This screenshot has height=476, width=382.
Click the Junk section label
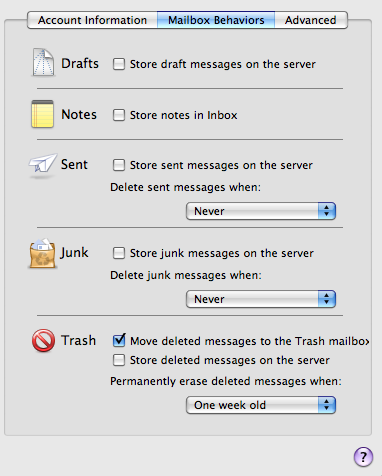point(74,253)
